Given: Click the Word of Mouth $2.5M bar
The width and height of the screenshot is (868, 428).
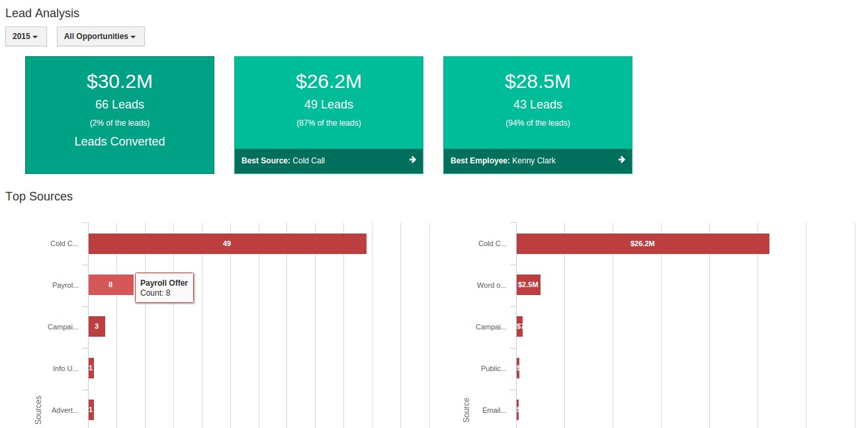Looking at the screenshot, I should pyautogui.click(x=527, y=284).
